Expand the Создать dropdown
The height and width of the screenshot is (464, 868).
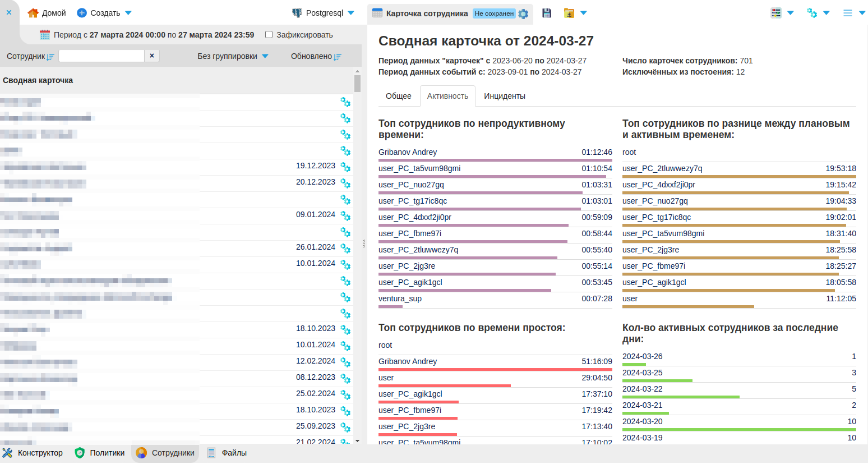[128, 13]
